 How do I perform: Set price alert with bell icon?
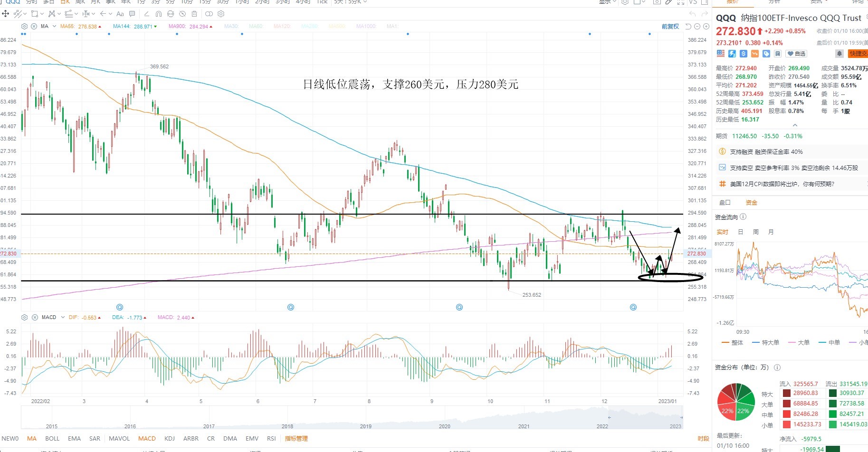(x=839, y=54)
